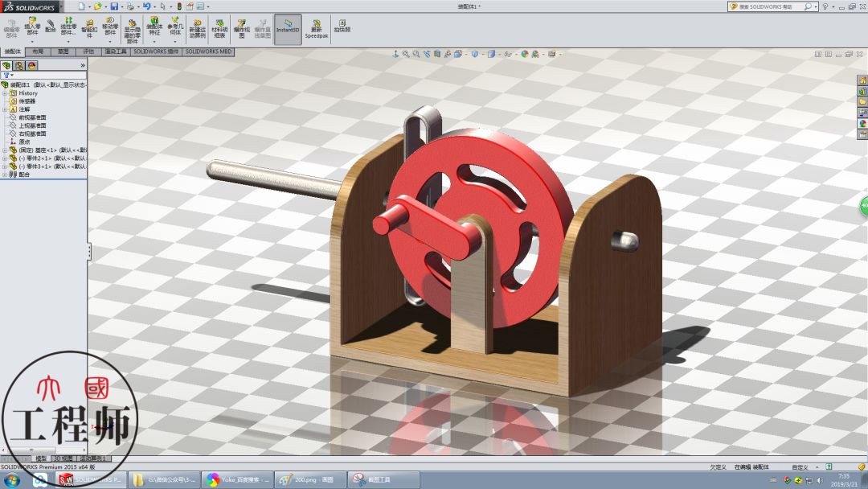Screen dimensions: 868x489
Task: Expand panel using double-chevron arrow
Action: click(83, 65)
